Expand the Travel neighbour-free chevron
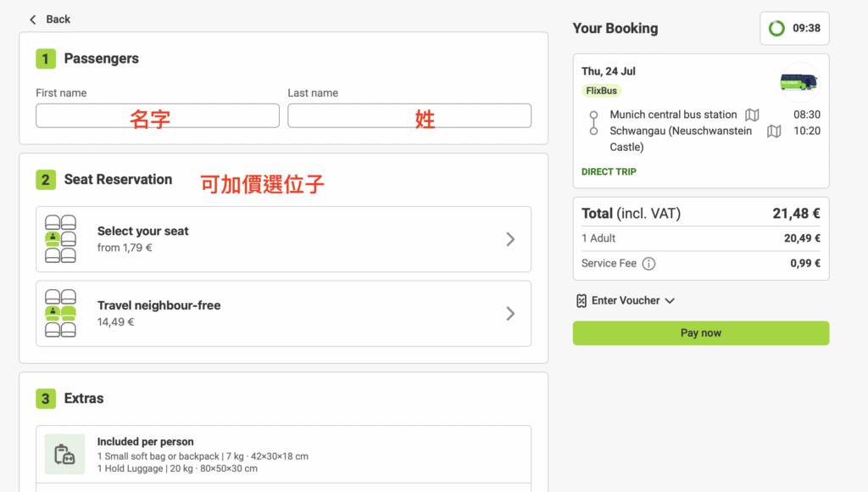The height and width of the screenshot is (492, 868). (x=510, y=314)
